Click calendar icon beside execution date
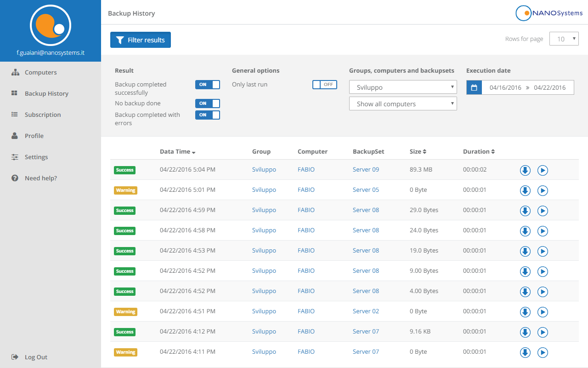This screenshot has height=368, width=588. click(474, 87)
